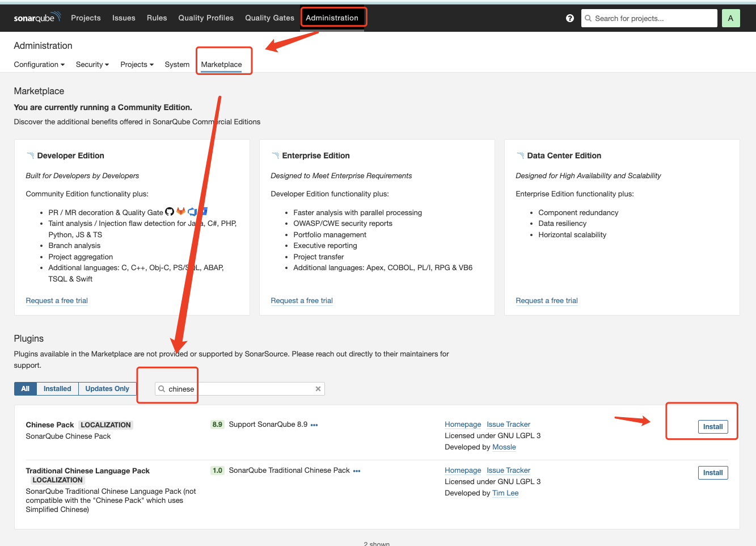Click the Data Center Edition heading
Screen dimensions: 756x546
[x=564, y=156]
